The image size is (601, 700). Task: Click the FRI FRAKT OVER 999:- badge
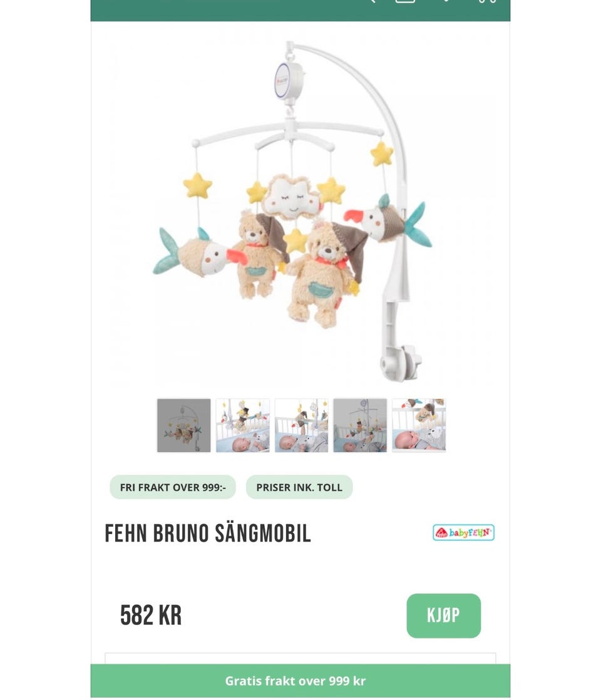coord(173,487)
